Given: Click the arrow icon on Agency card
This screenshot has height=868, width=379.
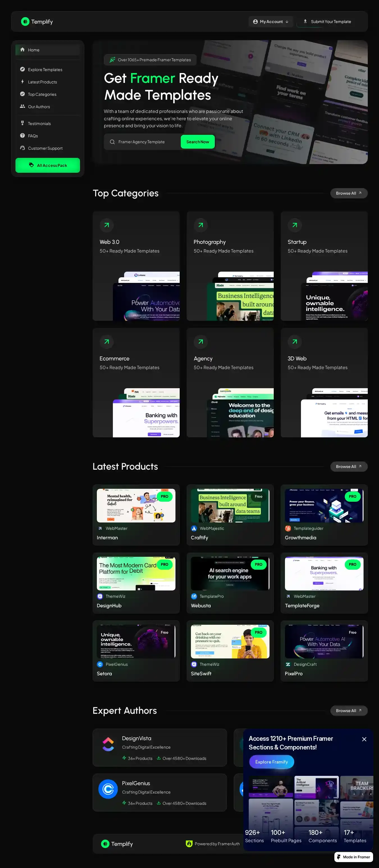Looking at the screenshot, I should pos(200,342).
